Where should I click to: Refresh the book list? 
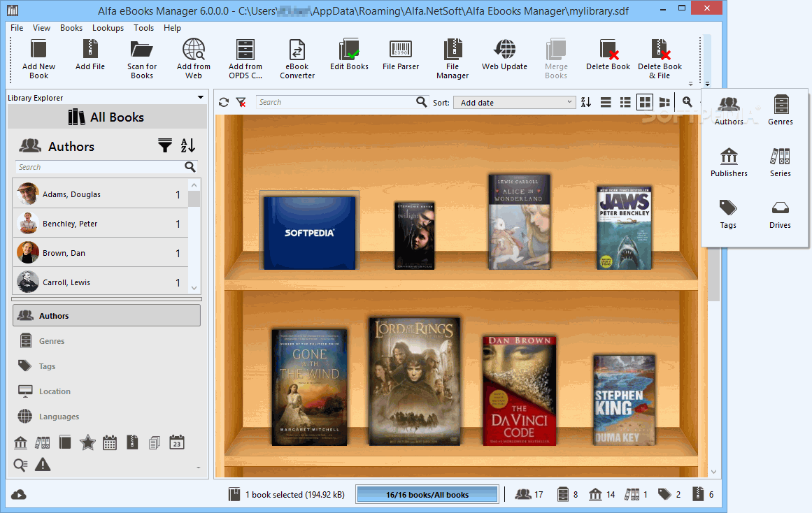(224, 103)
